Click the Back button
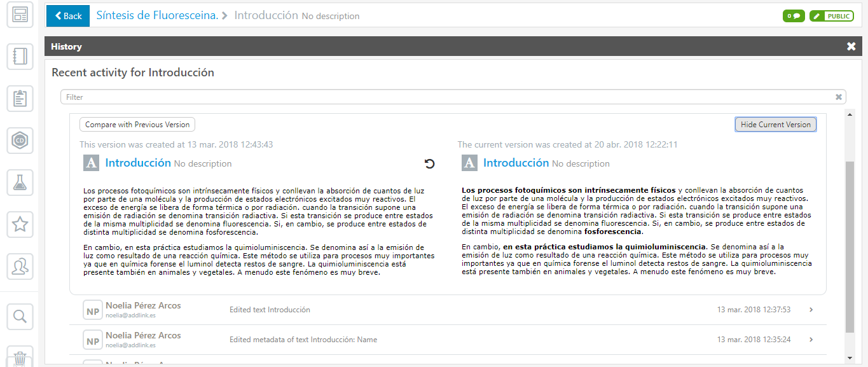Image resolution: width=868 pixels, height=367 pixels. tap(68, 15)
